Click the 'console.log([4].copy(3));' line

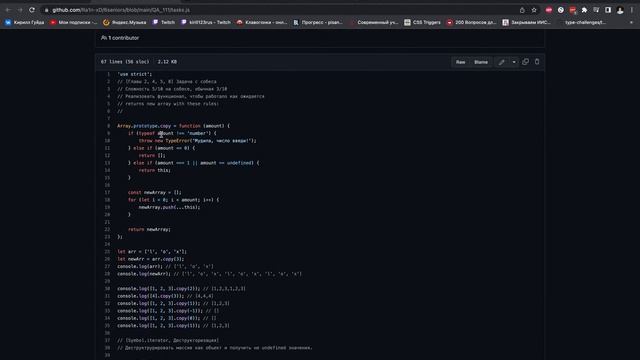165,296
